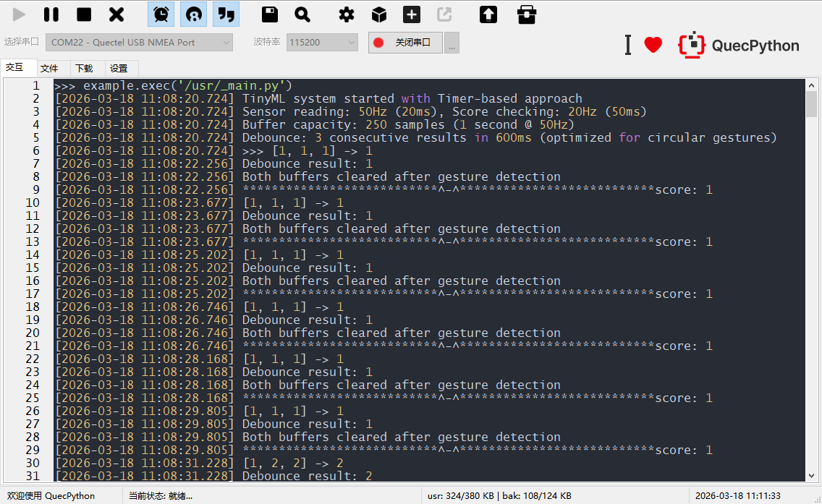The height and width of the screenshot is (504, 822).
Task: Toggle the quotation marks button
Action: (226, 14)
